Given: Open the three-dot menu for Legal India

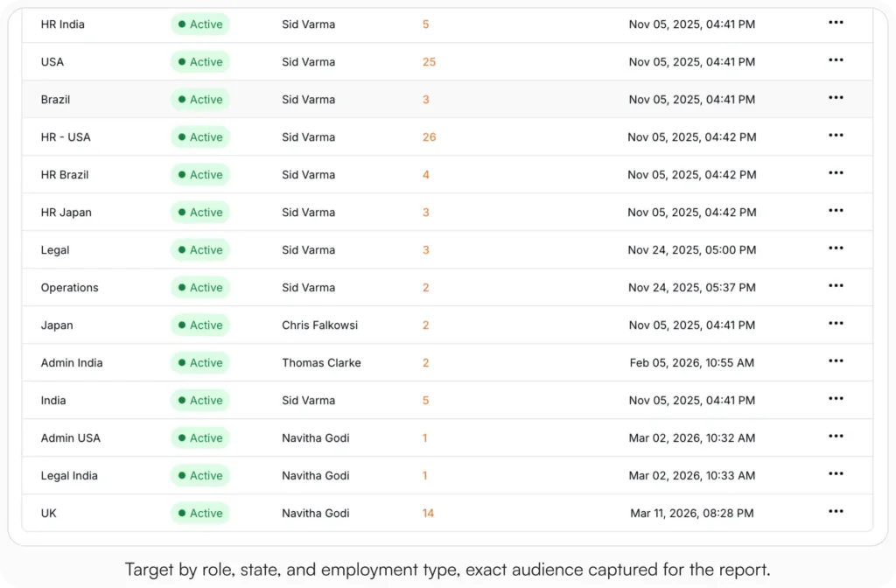Looking at the screenshot, I should 836,473.
